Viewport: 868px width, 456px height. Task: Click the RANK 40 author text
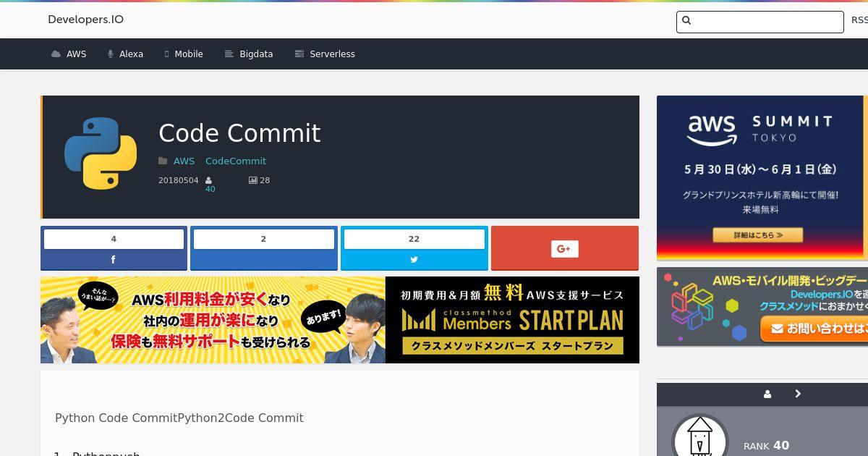point(766,446)
